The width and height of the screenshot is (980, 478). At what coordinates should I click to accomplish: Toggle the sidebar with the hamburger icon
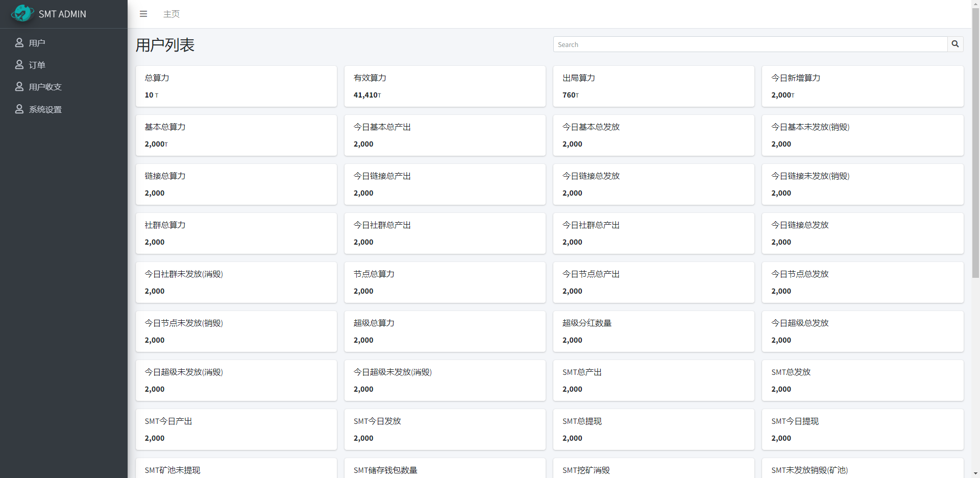tap(143, 14)
